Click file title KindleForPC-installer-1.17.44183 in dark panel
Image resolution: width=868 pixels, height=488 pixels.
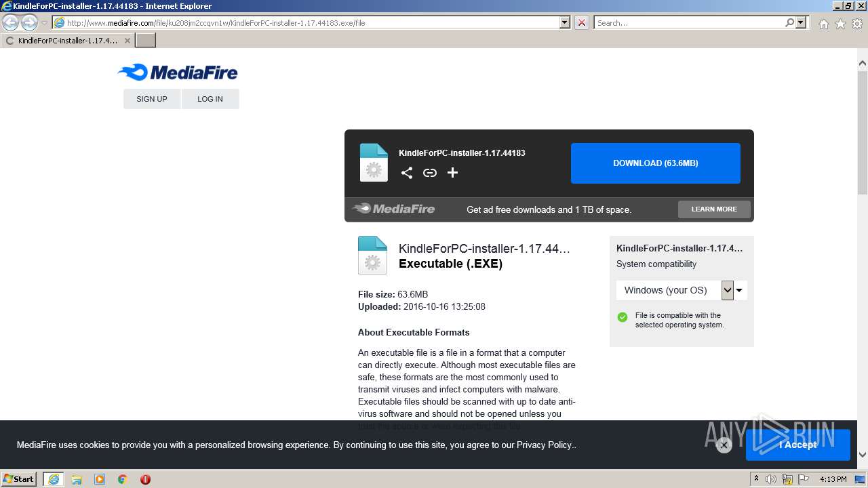[462, 153]
